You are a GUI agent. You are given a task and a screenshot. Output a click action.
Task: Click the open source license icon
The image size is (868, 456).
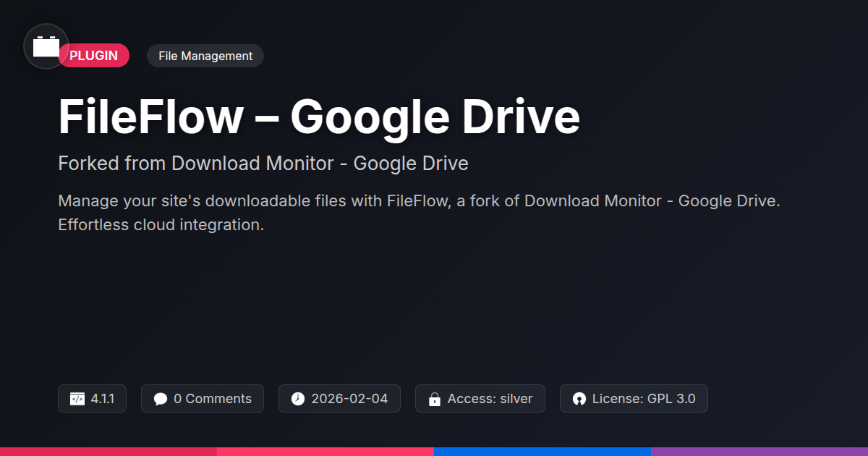579,399
